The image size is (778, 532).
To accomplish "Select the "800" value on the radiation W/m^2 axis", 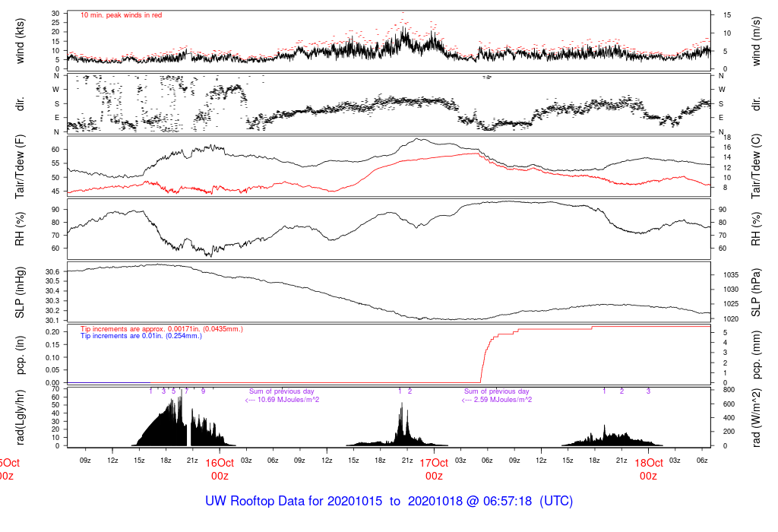I will 729,390.
